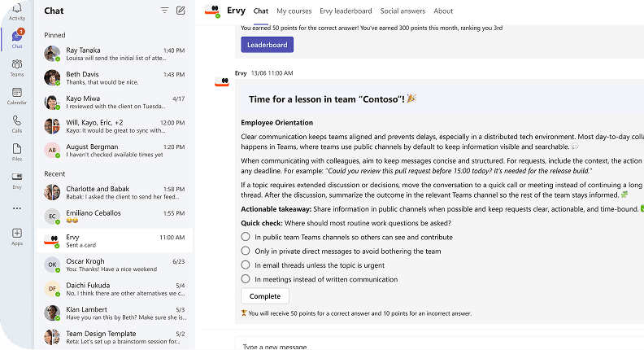Open Will, Kayo, Eric, +2 group chat

(x=114, y=126)
